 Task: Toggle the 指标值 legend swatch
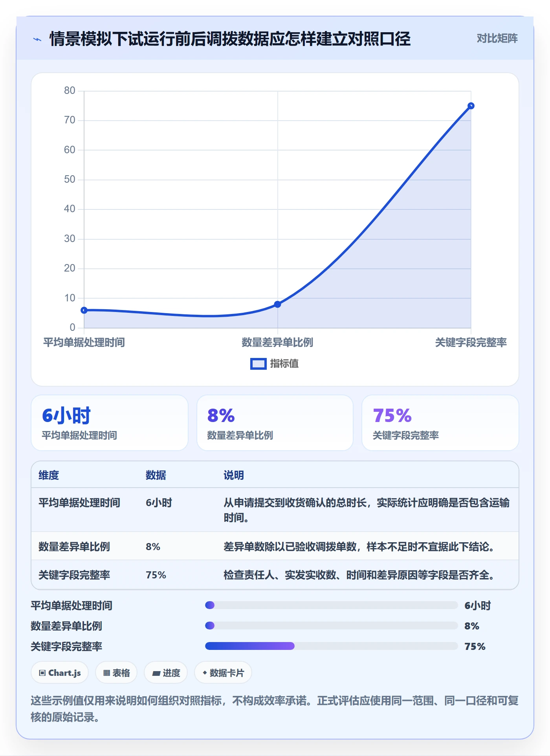(x=258, y=364)
